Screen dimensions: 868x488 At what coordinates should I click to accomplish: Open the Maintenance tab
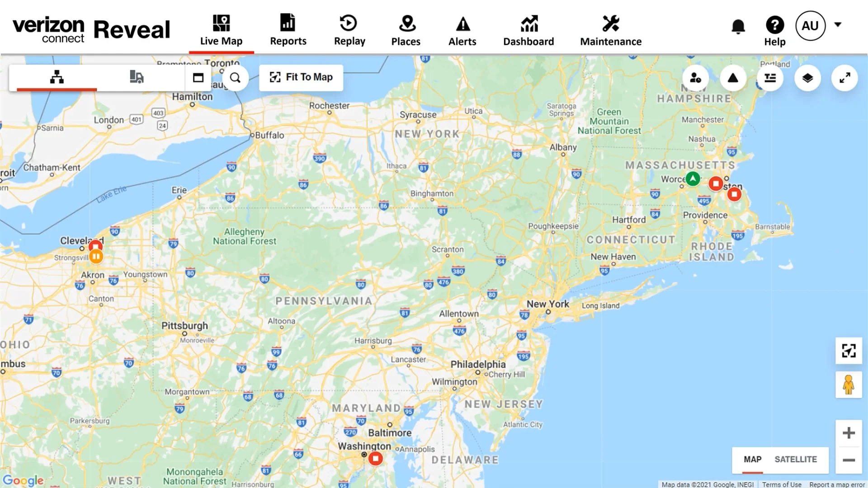(611, 30)
